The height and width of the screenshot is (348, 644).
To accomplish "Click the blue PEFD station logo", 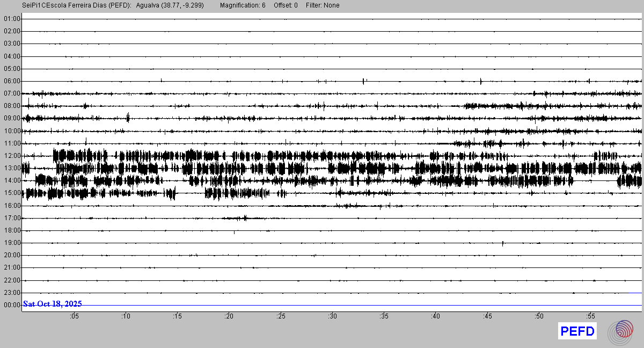I will pyautogui.click(x=577, y=331).
